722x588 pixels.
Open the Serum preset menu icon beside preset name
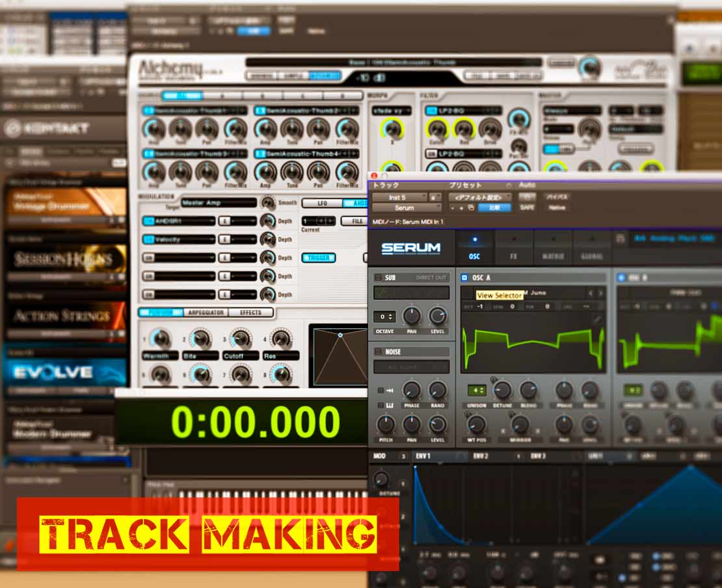(x=621, y=239)
